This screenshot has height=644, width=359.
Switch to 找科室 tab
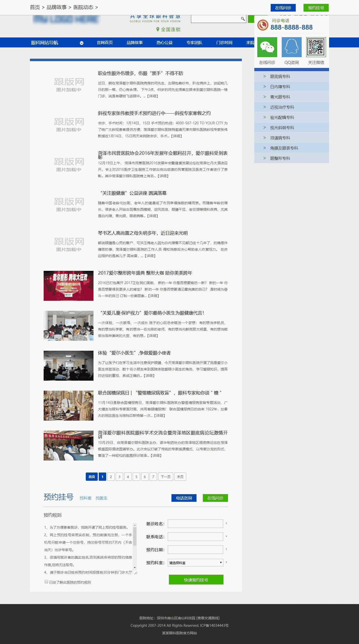click(85, 498)
